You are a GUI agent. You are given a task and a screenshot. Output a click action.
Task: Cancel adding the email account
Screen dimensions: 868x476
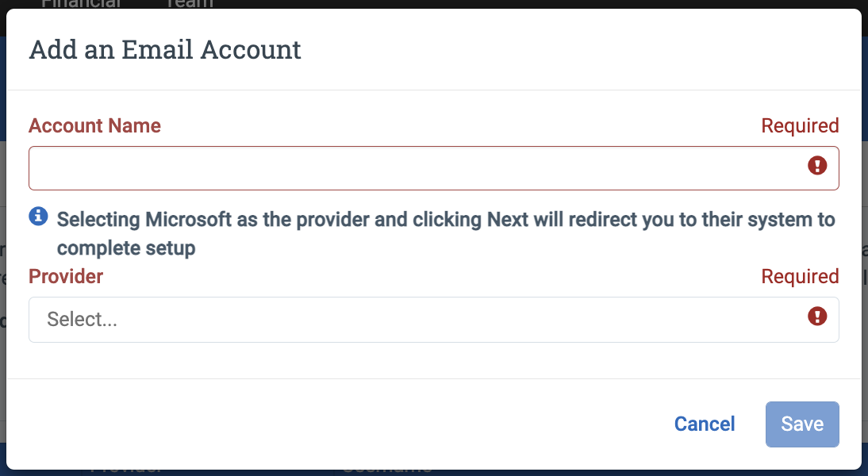pyautogui.click(x=704, y=424)
